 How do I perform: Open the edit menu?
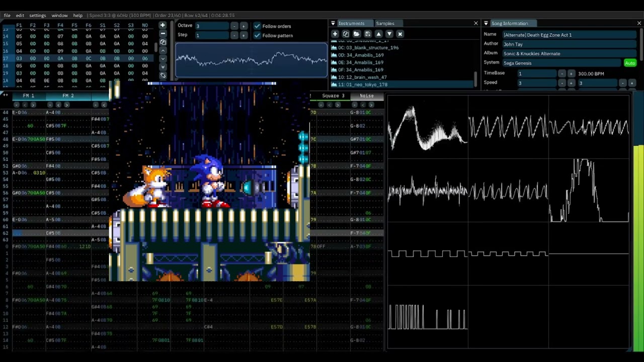20,16
